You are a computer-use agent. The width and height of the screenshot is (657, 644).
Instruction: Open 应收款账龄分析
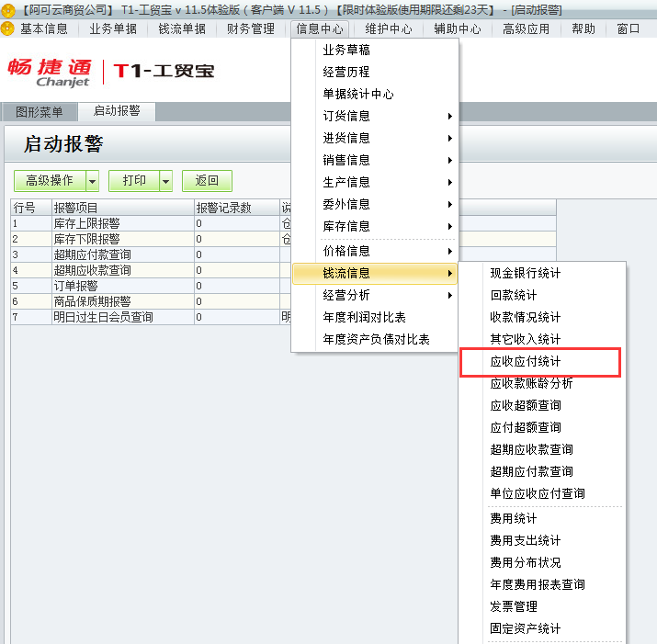pos(542,383)
